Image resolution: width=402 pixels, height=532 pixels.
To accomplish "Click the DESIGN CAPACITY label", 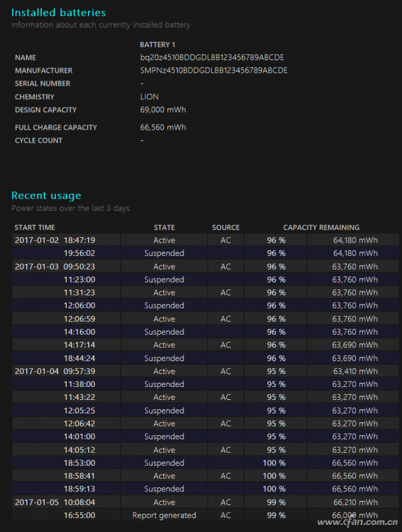I will [x=45, y=110].
